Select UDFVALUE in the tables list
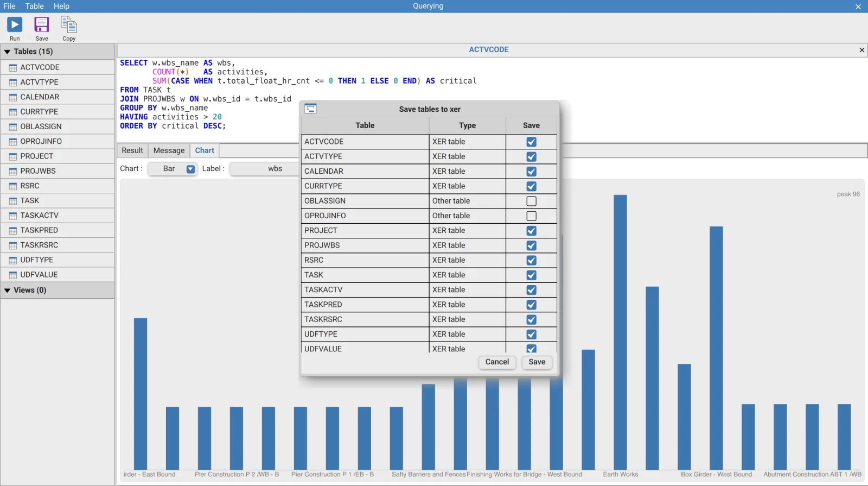 [58, 275]
